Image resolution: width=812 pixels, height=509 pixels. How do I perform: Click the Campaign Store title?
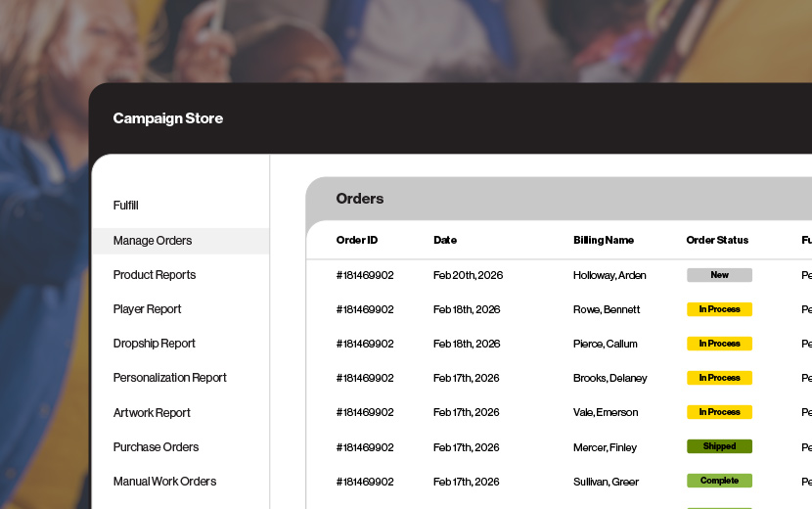pyautogui.click(x=168, y=118)
